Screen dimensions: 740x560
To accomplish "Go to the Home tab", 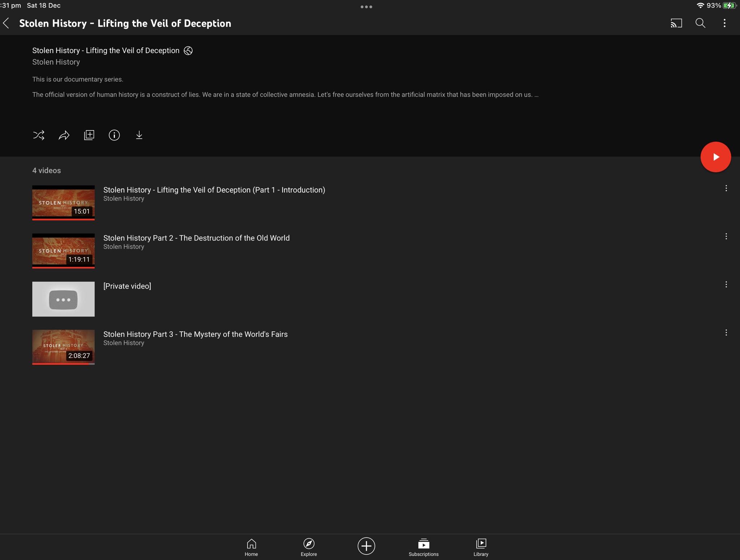I will tap(251, 547).
